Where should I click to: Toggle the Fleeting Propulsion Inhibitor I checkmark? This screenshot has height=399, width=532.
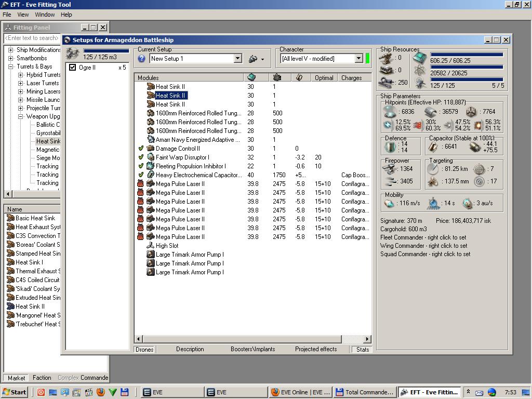141,166
